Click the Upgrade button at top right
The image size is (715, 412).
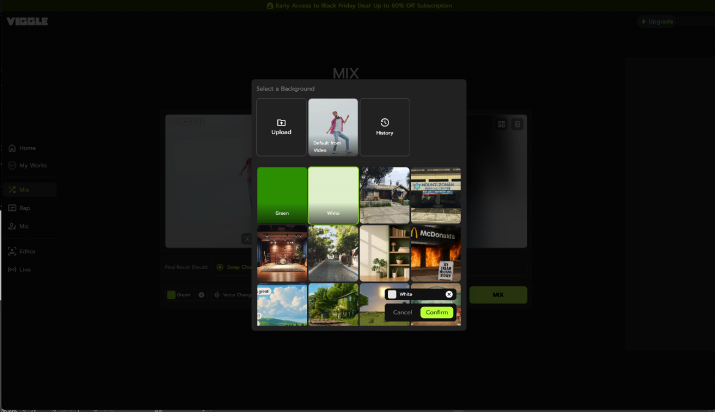coord(657,21)
